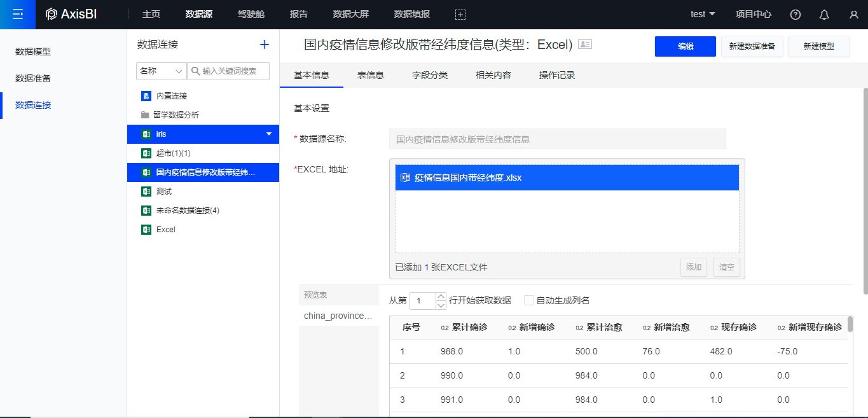Open the user profile icon
The width and height of the screenshot is (868, 418).
[x=853, y=14]
